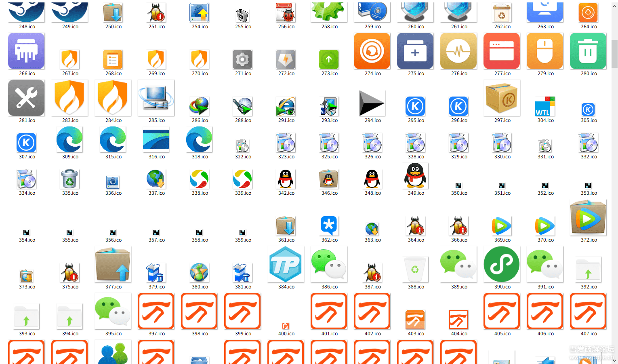Click the vertical scrollbar thumb

coord(614,53)
